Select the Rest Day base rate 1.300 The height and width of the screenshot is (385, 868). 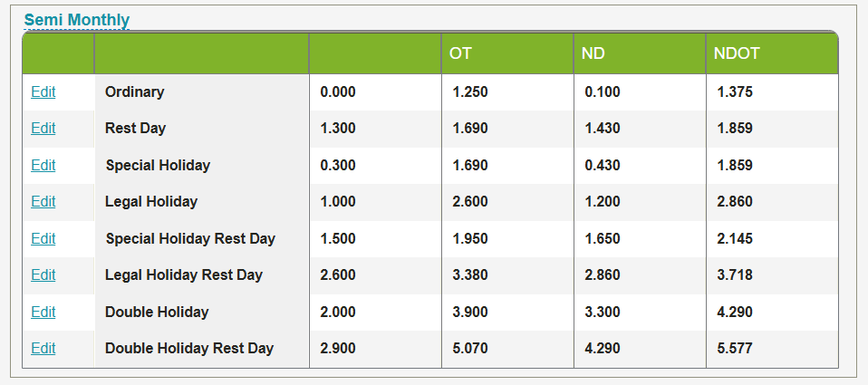pos(338,129)
